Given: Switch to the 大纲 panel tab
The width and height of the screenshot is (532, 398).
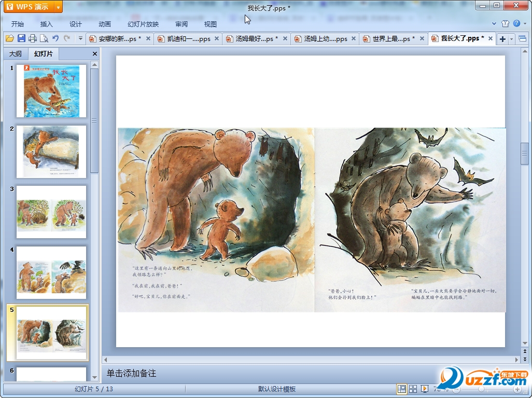Looking at the screenshot, I should click(15, 53).
